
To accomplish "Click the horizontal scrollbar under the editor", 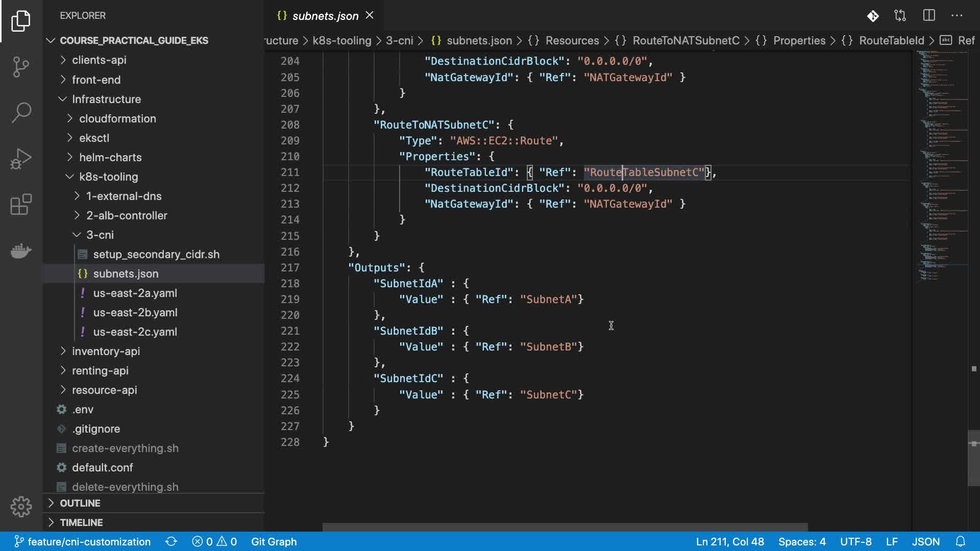I will coord(565,527).
